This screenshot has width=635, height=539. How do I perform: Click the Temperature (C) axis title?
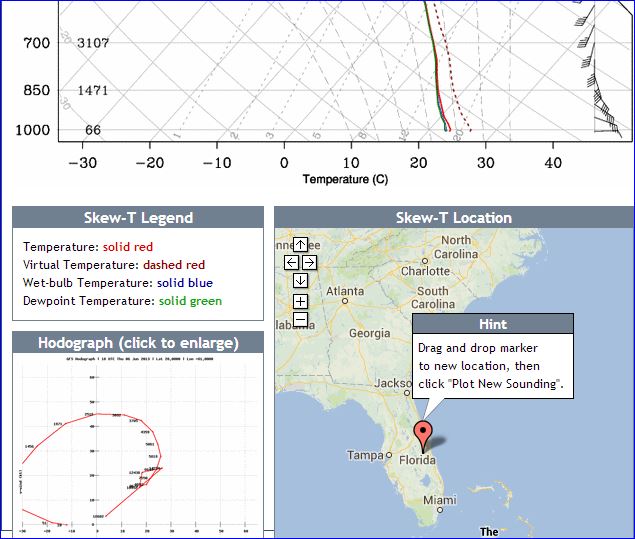[345, 179]
